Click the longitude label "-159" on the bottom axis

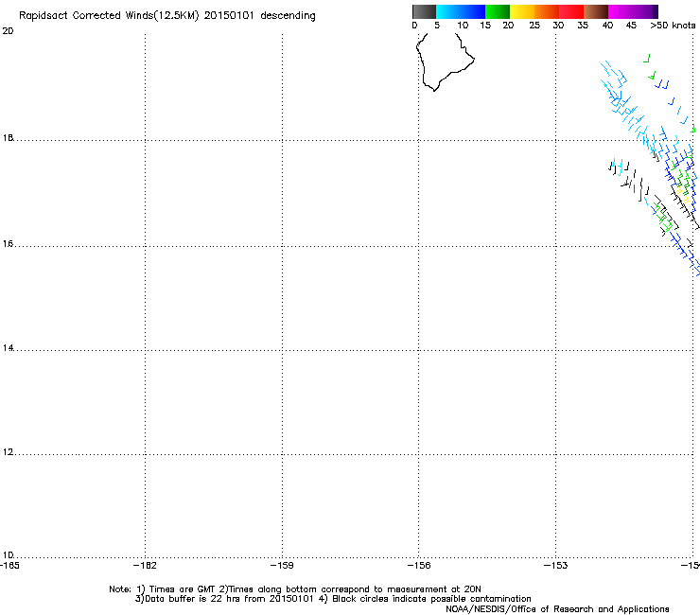click(x=282, y=566)
